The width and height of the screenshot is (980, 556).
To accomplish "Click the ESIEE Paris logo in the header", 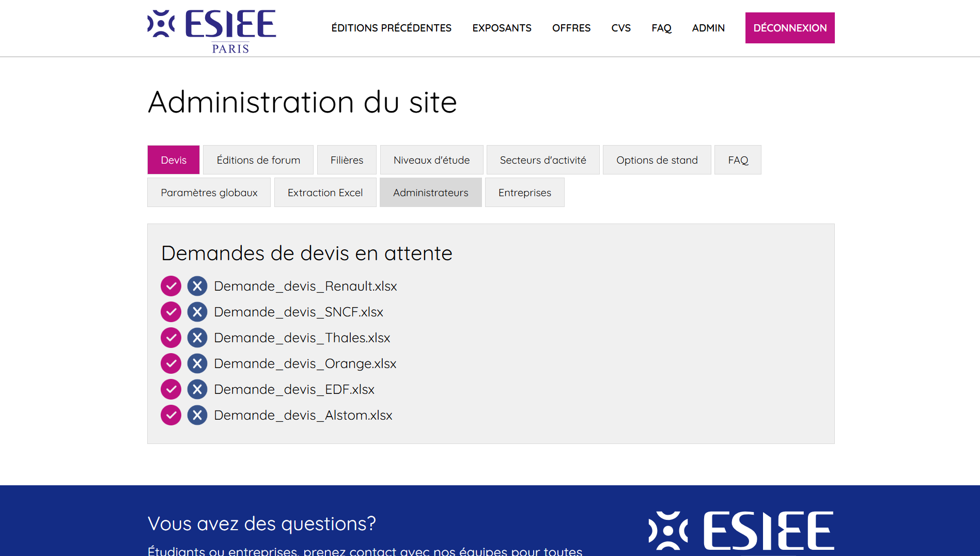I will click(x=212, y=28).
